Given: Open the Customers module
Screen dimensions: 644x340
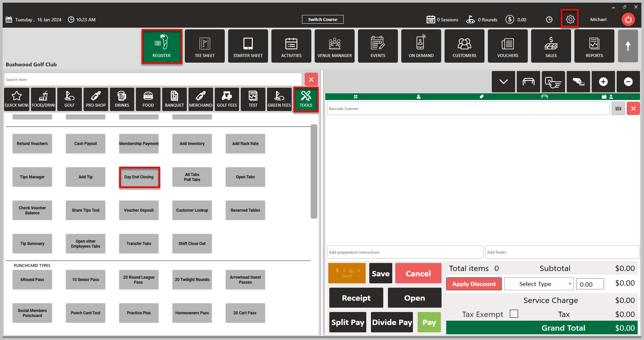Looking at the screenshot, I should tap(465, 46).
